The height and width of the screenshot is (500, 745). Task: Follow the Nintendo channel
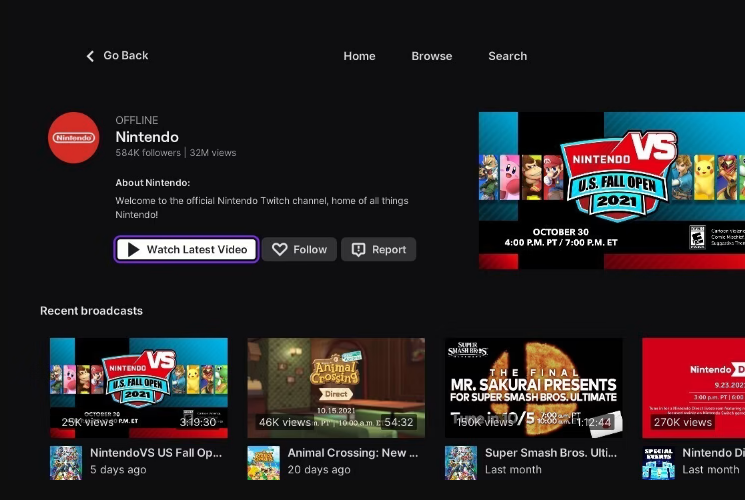(x=299, y=250)
